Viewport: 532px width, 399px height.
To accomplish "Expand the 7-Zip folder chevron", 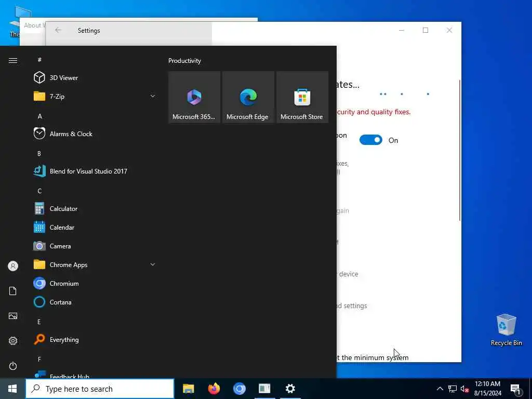I will [153, 96].
